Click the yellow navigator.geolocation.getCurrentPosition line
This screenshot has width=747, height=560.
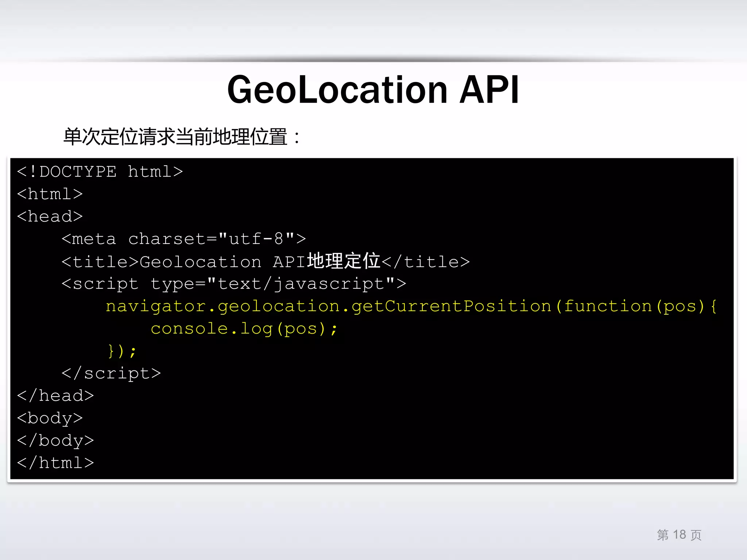pyautogui.click(x=411, y=307)
